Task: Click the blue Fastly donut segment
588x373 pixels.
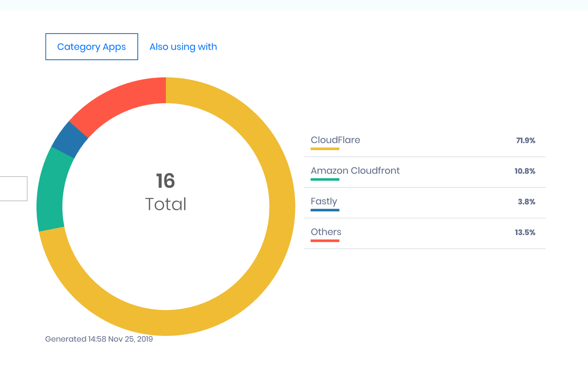Action: click(x=70, y=139)
